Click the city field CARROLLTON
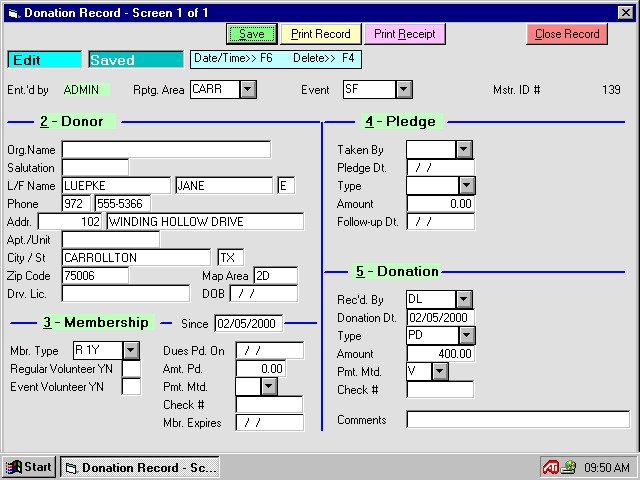640x480 pixels. [136, 258]
